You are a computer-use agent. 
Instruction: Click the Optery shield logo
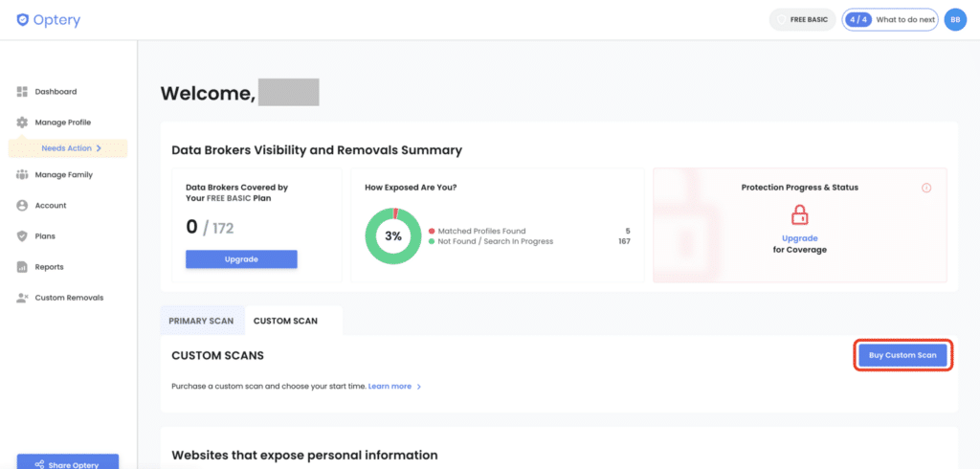coord(23,20)
